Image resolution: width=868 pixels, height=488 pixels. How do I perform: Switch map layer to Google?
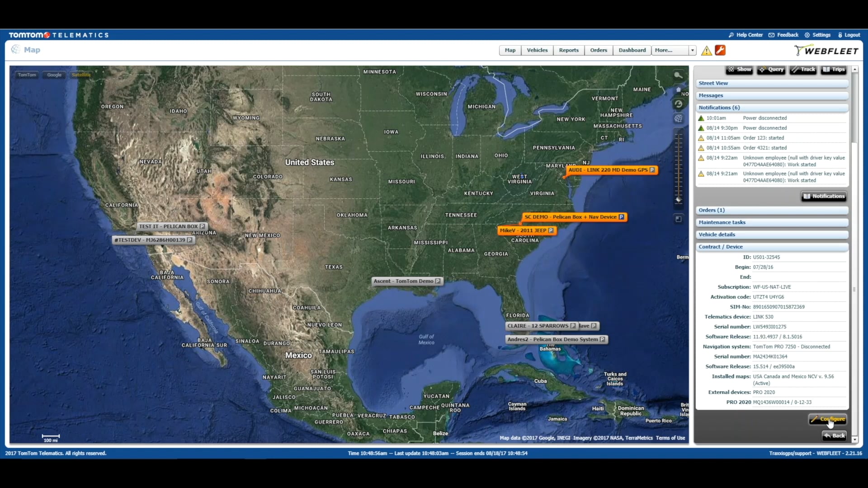[54, 75]
